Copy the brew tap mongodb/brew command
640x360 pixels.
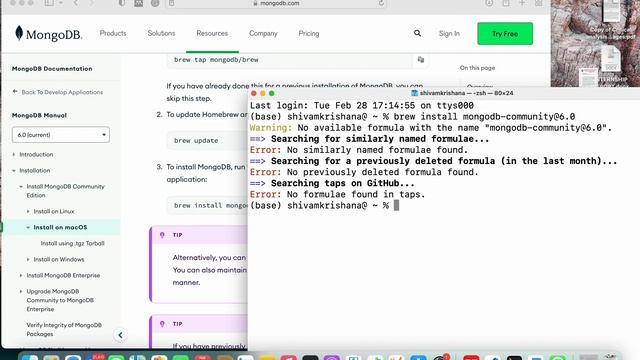(x=421, y=60)
